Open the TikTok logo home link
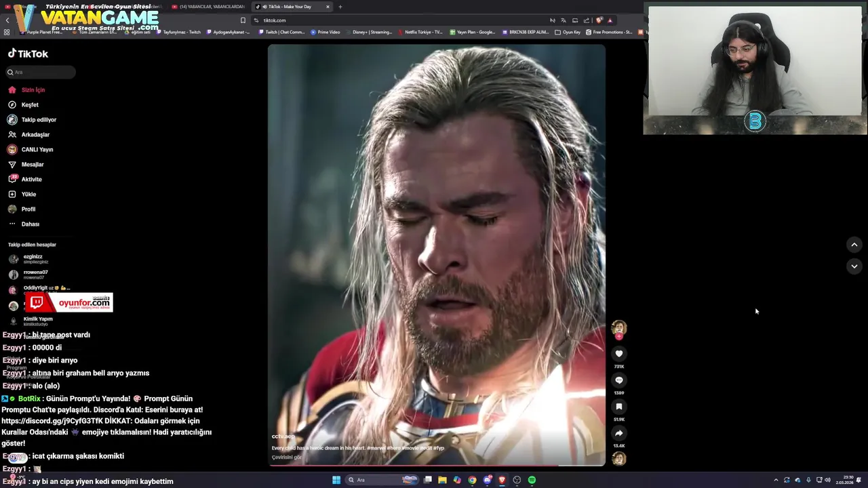The image size is (868, 488). 28,54
